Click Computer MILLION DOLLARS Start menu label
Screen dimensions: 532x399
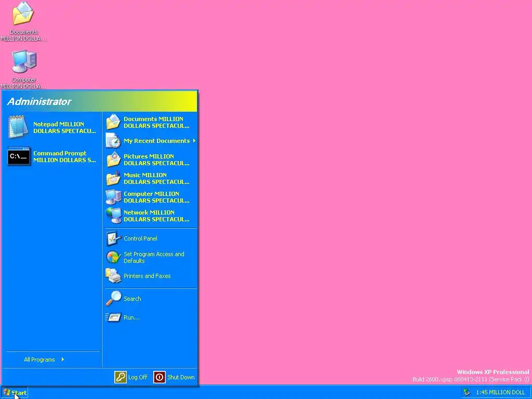(156, 197)
